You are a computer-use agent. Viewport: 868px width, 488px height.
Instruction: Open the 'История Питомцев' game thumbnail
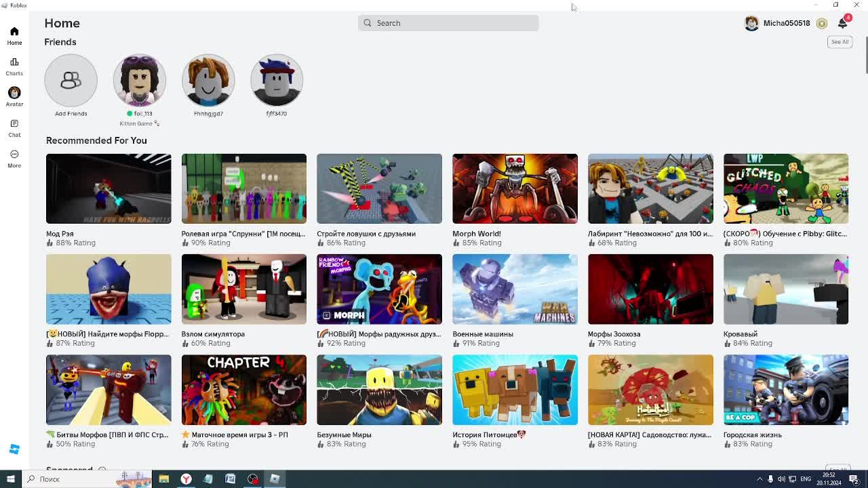515,390
